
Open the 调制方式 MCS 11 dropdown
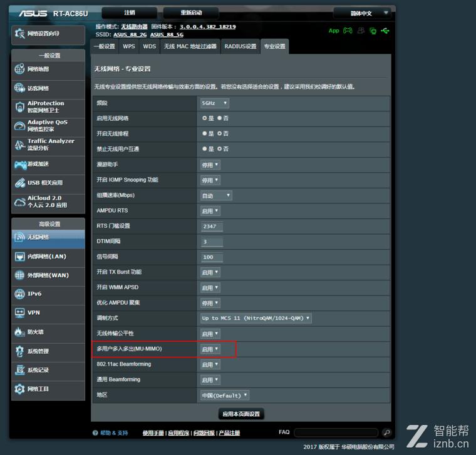(256, 318)
